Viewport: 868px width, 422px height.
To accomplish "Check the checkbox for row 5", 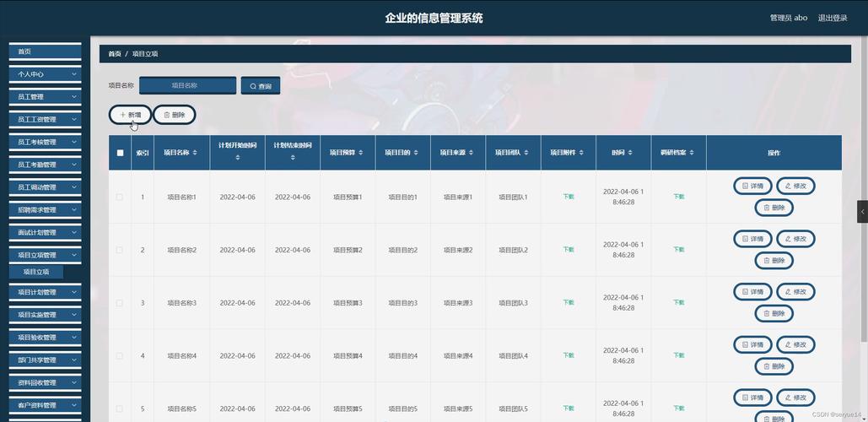I will pos(120,408).
